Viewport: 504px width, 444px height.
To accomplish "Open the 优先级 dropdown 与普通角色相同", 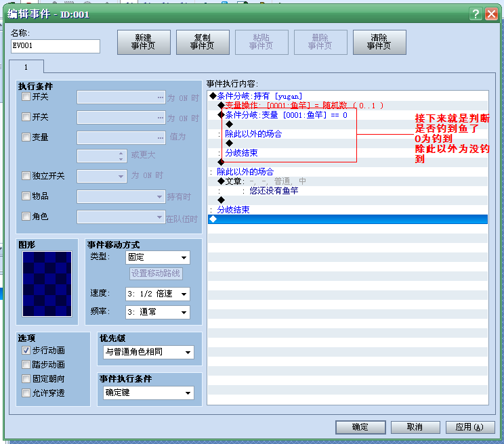I will [148, 352].
